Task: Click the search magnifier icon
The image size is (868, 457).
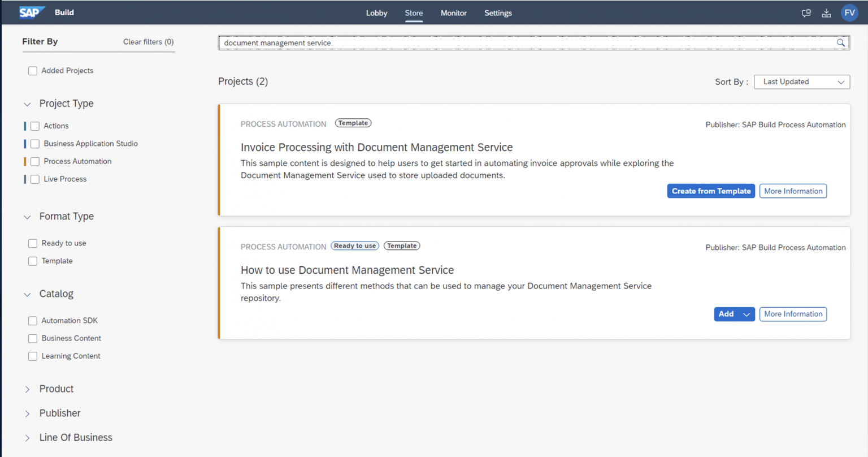Action: (840, 42)
